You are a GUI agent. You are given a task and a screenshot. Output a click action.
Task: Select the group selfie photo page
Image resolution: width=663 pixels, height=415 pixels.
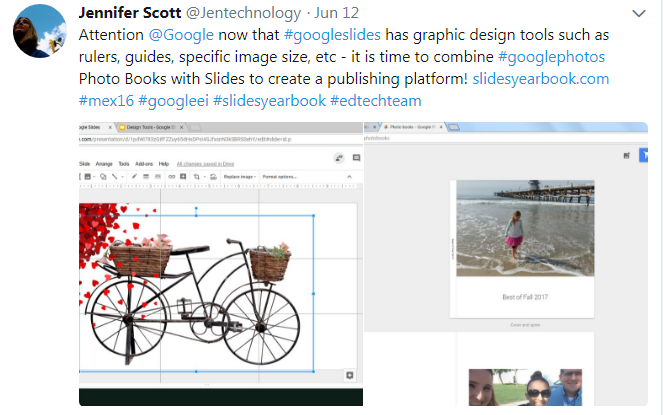coord(525,387)
